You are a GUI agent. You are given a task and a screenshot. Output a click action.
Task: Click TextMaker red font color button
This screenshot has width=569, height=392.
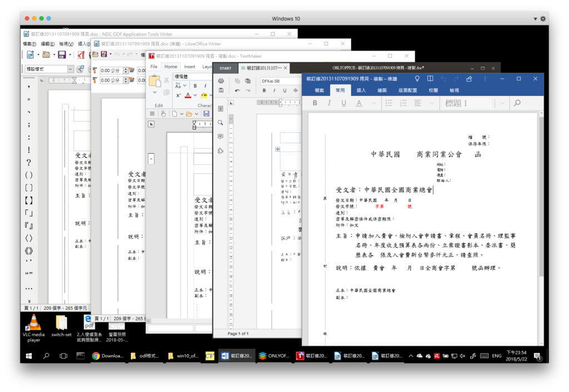tap(188, 96)
